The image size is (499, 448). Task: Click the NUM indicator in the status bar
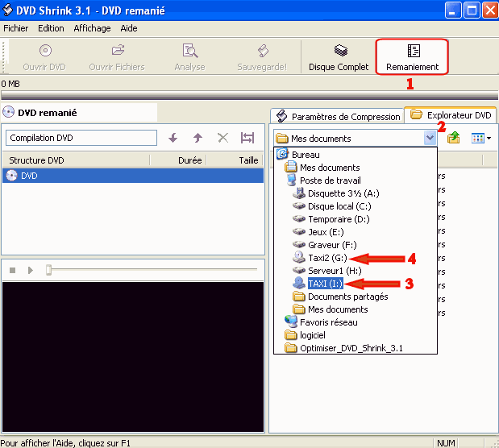click(446, 443)
